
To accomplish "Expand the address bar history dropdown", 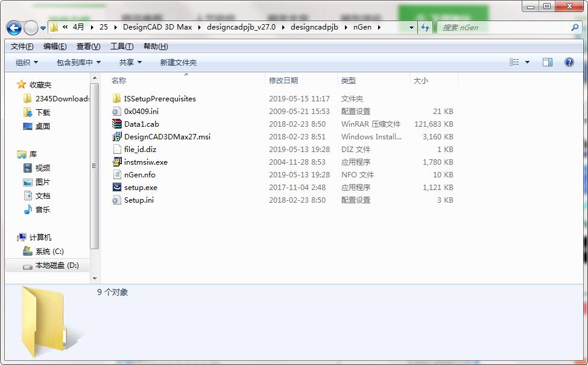I will click(x=411, y=27).
